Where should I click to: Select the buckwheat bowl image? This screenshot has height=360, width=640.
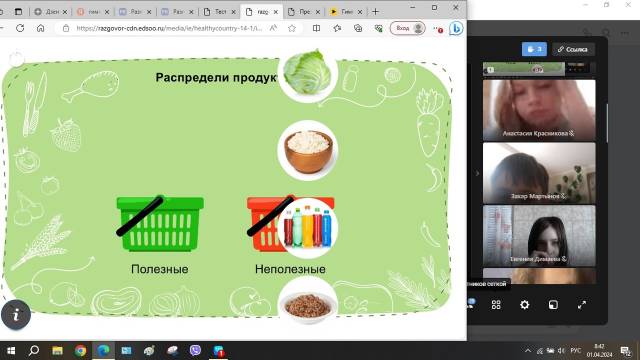308,303
